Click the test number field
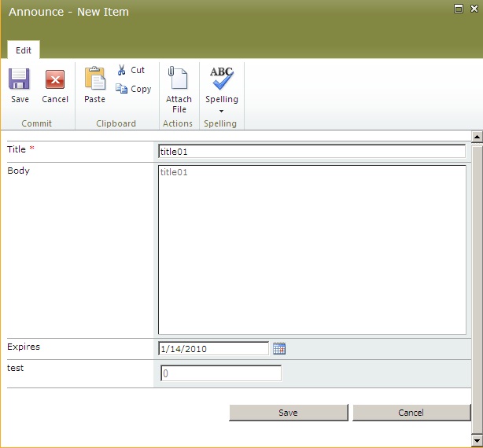483x448 pixels. [221, 373]
